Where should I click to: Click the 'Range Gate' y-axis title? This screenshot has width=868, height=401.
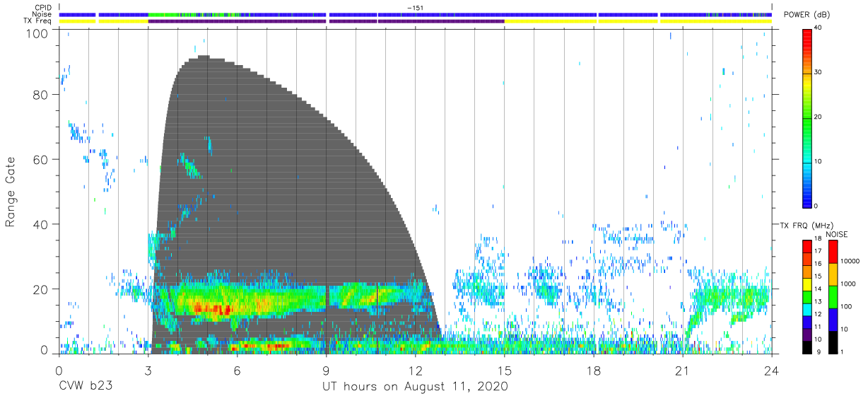[11, 192]
